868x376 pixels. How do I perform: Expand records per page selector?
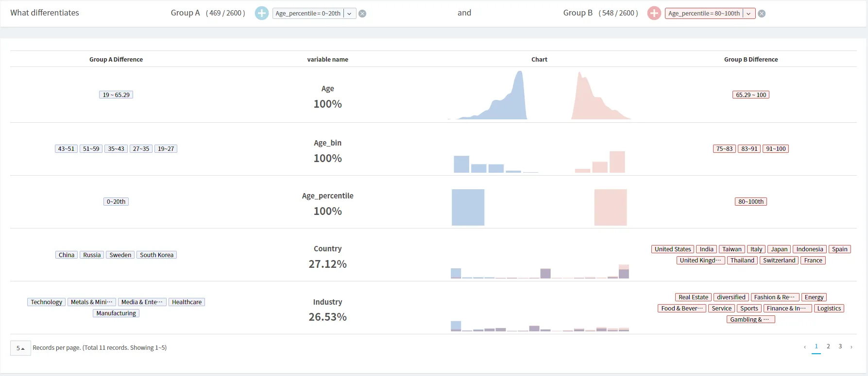coord(20,348)
